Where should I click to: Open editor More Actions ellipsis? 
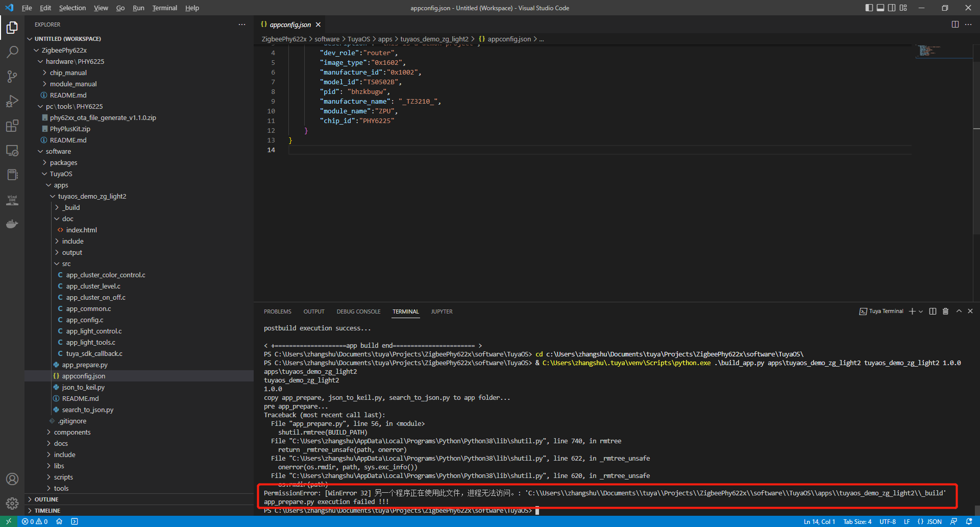click(x=968, y=25)
